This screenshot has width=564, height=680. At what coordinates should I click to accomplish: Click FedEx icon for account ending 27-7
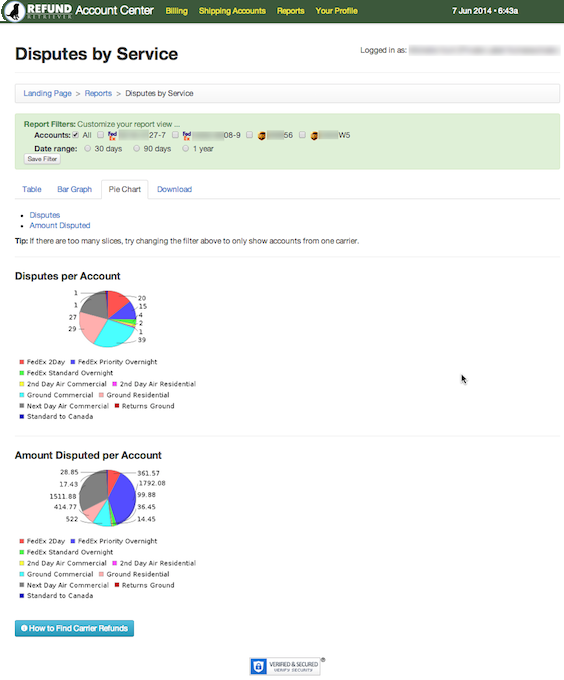coord(112,136)
